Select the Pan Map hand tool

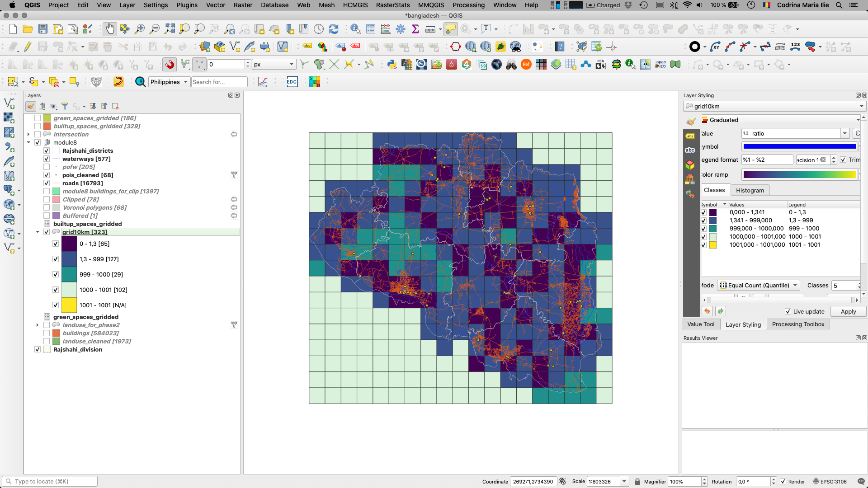point(110,29)
